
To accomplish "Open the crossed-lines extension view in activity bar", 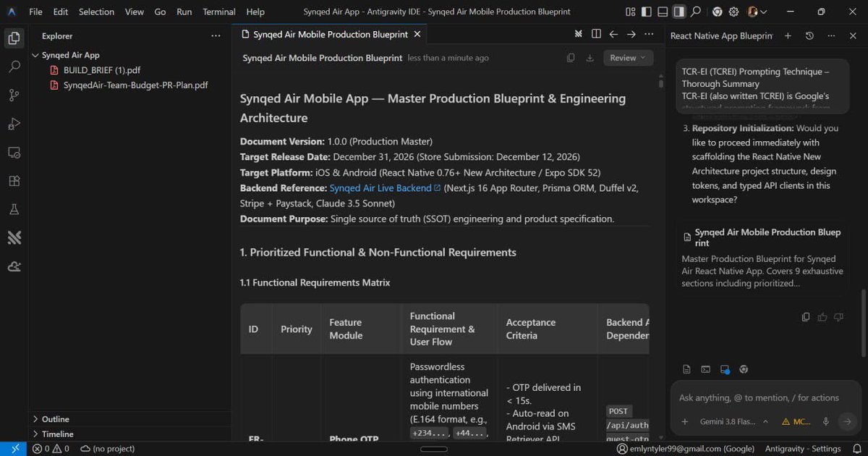I will [14, 237].
